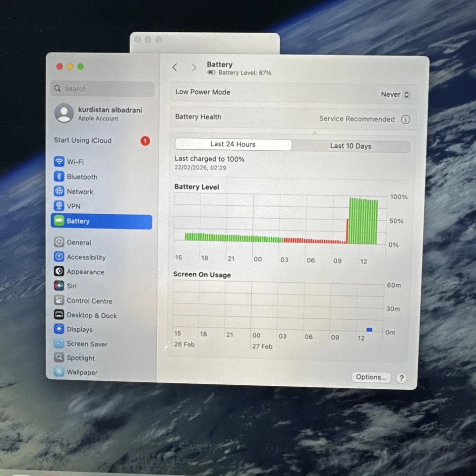The image size is (476, 476).
Task: Select the green Battery icon
Action: [59, 221]
